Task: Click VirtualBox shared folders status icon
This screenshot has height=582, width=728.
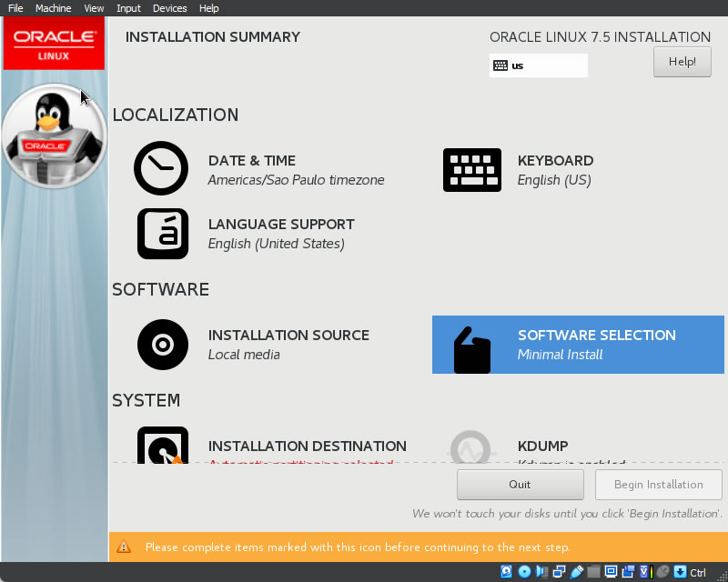Action: (593, 571)
